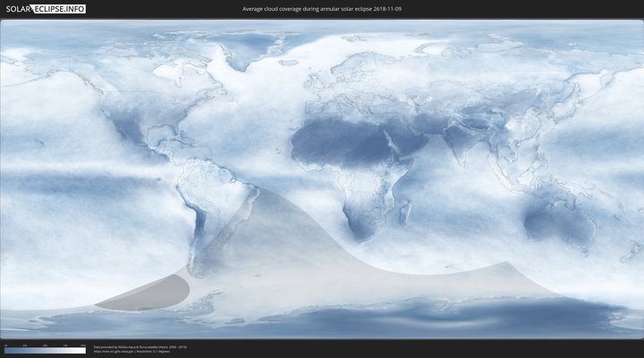
Task: Open the neo.sci.gsfc.nasa.gov link
Action: pos(114,352)
